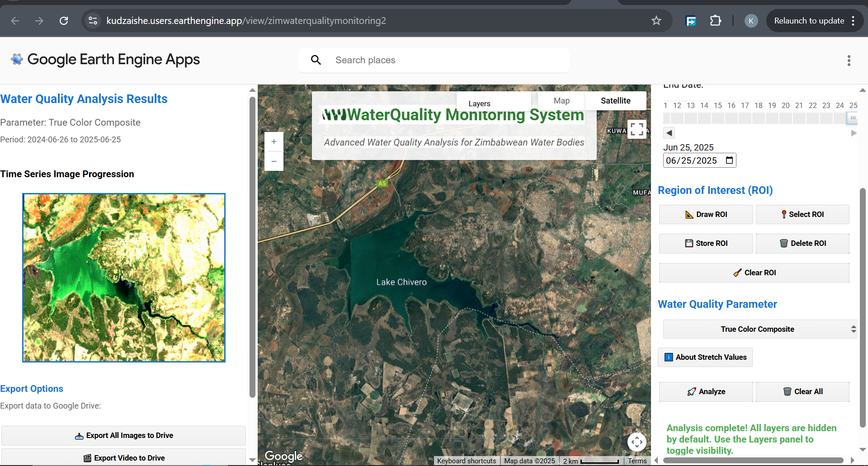
Task: Open Chrome's three-dot menu
Action: (x=853, y=21)
